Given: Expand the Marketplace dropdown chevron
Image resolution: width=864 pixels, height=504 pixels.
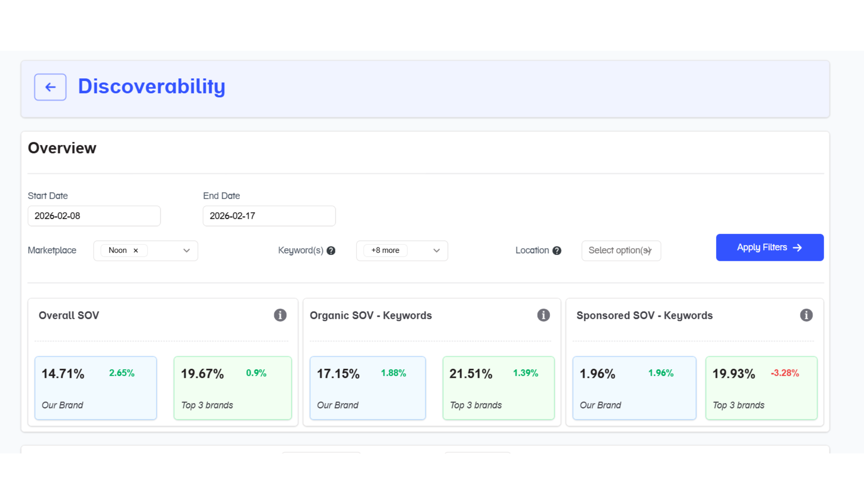Looking at the screenshot, I should click(186, 251).
